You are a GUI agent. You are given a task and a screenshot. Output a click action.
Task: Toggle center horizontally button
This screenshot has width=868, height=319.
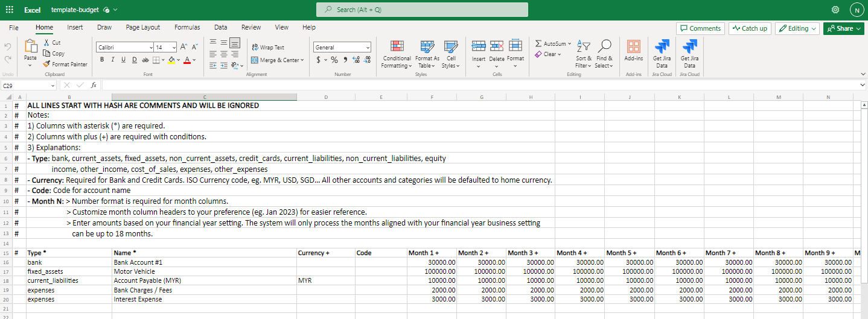tap(224, 54)
